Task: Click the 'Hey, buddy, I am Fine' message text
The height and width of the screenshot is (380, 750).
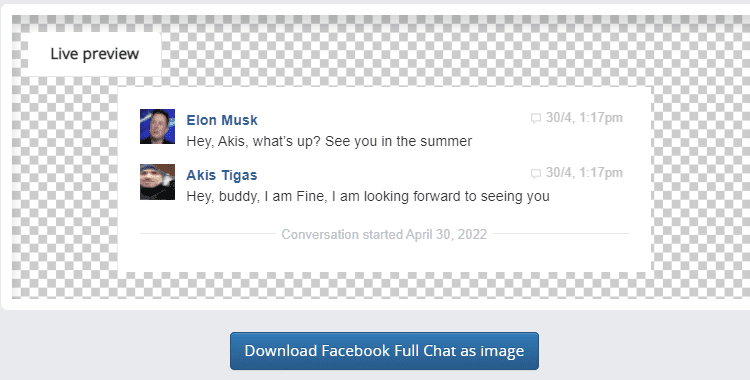Action: [255, 196]
